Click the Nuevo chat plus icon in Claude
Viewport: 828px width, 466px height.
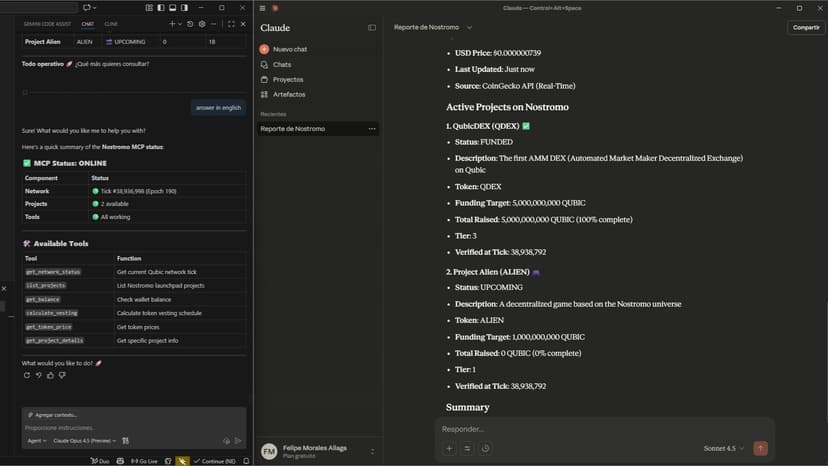(264, 49)
